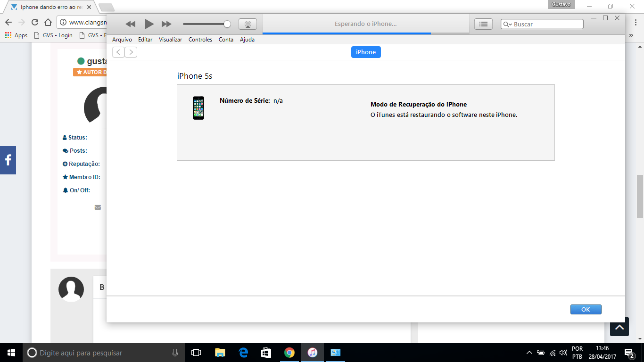
Task: Click the Facebook share button on the page
Action: point(8,160)
